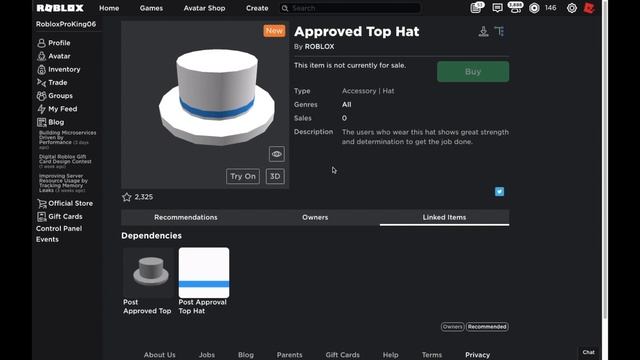
Task: Open the Privacy footer link
Action: coord(478,355)
